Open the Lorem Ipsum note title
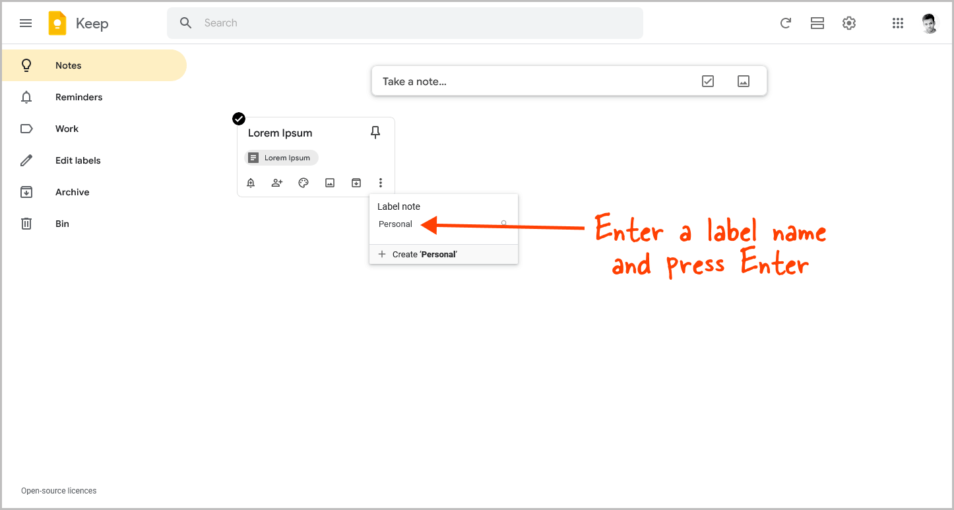The height and width of the screenshot is (510, 954). 280,133
